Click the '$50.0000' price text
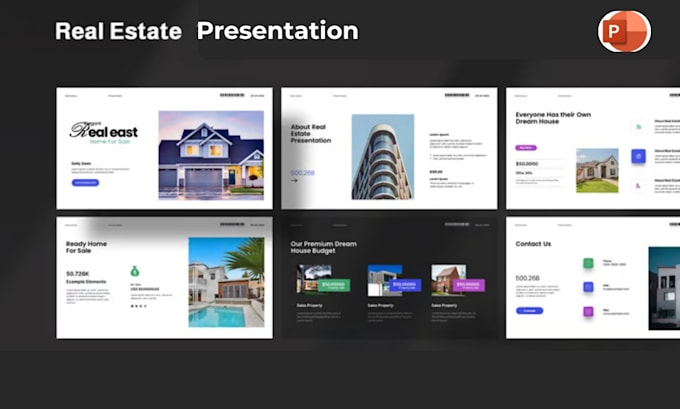 point(527,164)
